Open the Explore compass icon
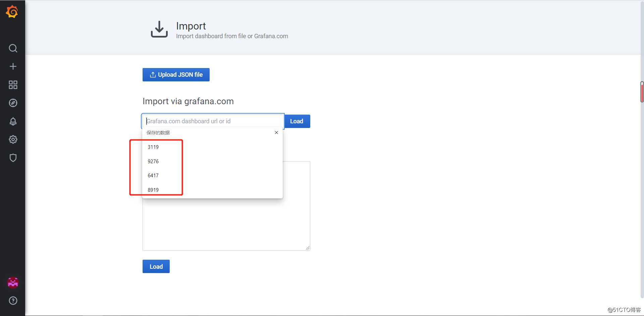 coord(13,103)
